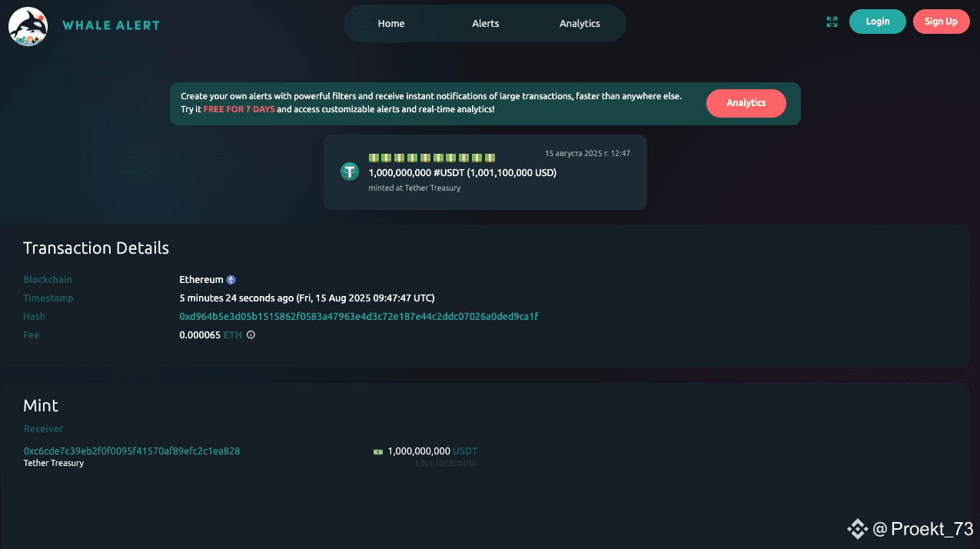Click the Tether Treasury label under address
Screen dimensions: 980x549
pyautogui.click(x=54, y=464)
